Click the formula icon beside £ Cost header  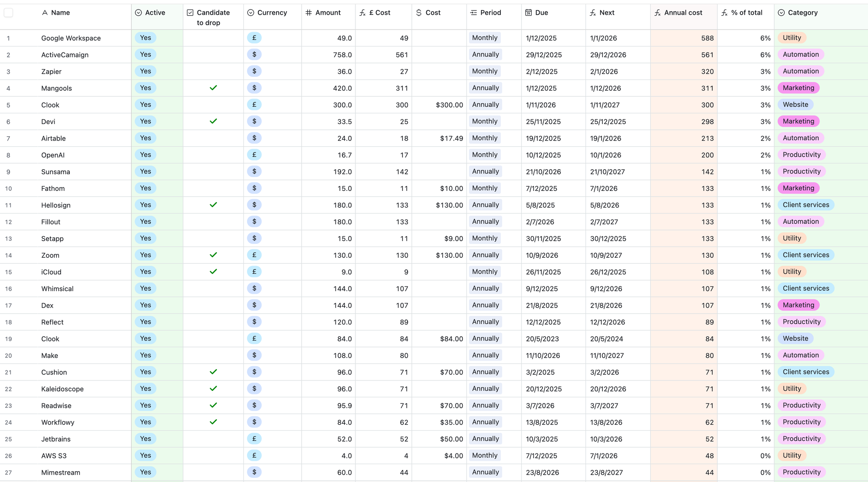click(362, 13)
